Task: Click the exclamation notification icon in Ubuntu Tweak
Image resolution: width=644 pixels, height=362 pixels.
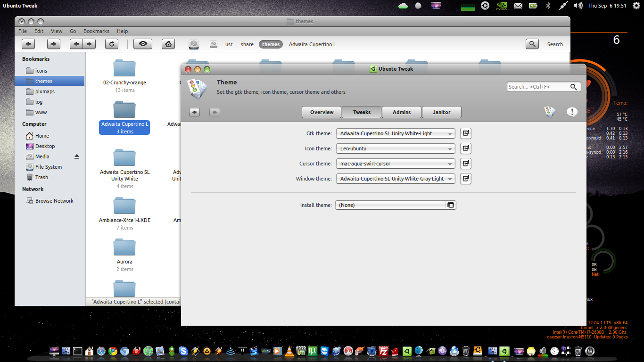Action: [x=572, y=112]
